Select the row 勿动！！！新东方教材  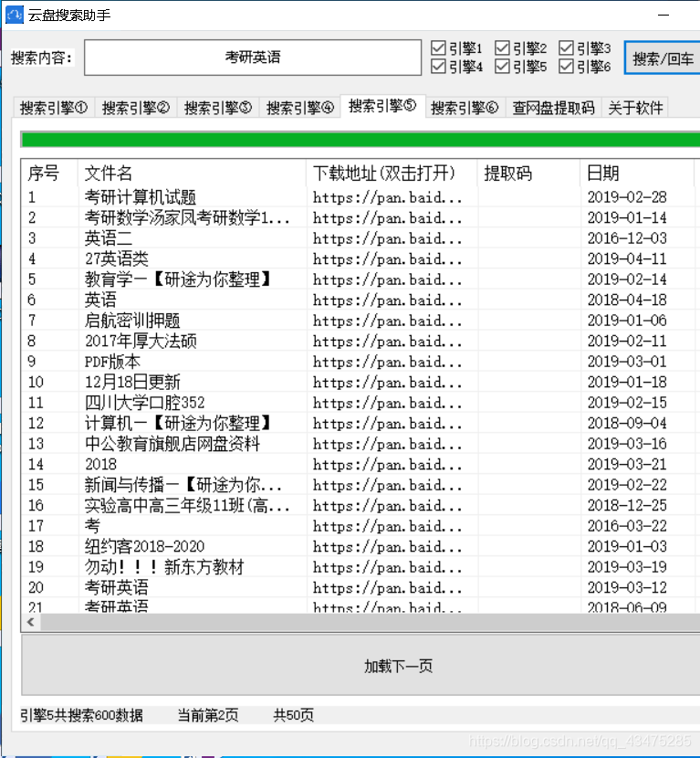click(x=360, y=567)
